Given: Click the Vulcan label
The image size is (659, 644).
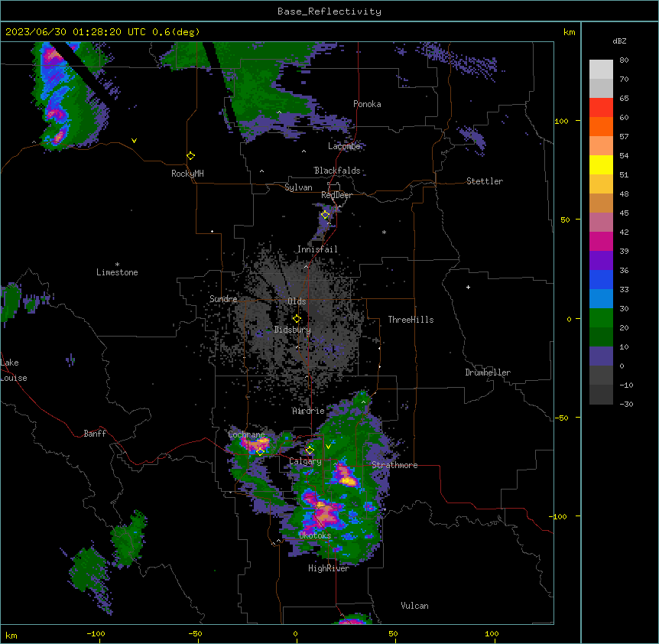Looking at the screenshot, I should (415, 606).
